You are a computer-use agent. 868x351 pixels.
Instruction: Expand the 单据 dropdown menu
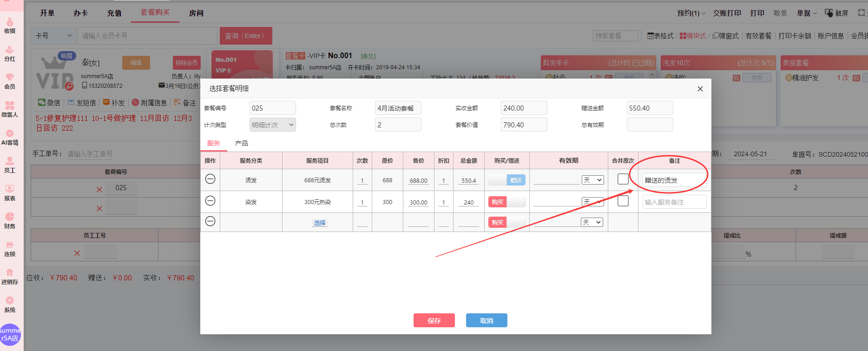(807, 13)
